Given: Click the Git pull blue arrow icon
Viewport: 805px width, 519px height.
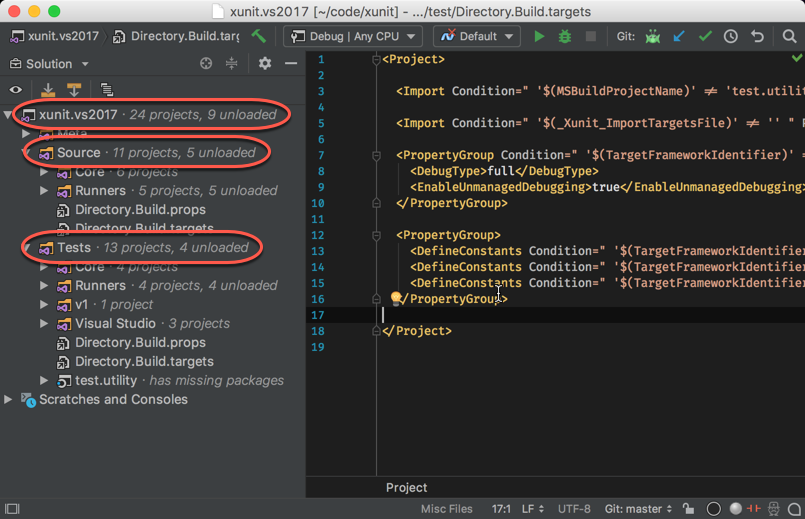Looking at the screenshot, I should click(x=679, y=36).
